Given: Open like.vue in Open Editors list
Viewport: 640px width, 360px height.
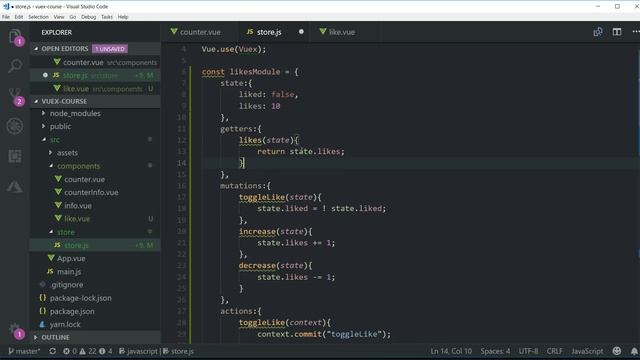Looking at the screenshot, I should tap(95, 89).
